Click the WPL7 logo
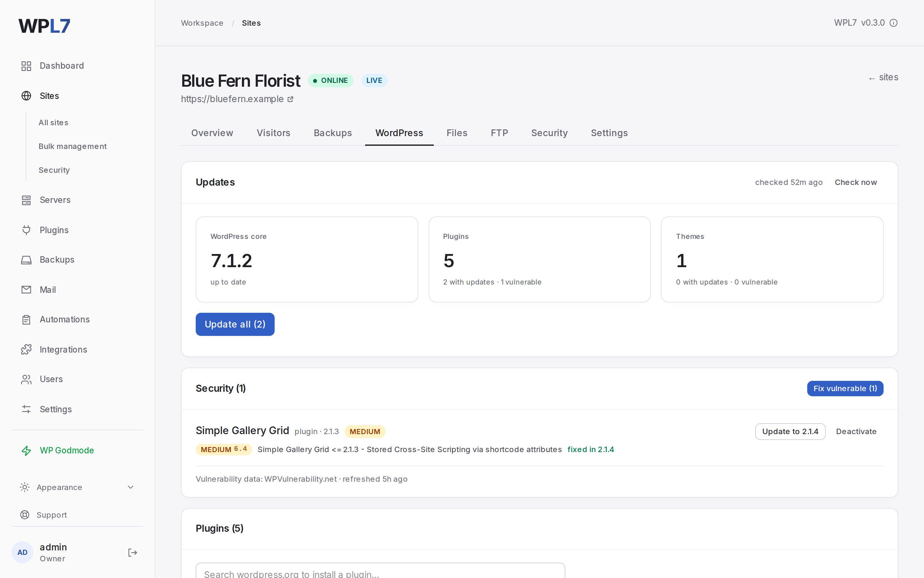Screen dimensions: 924x578 tap(44, 26)
